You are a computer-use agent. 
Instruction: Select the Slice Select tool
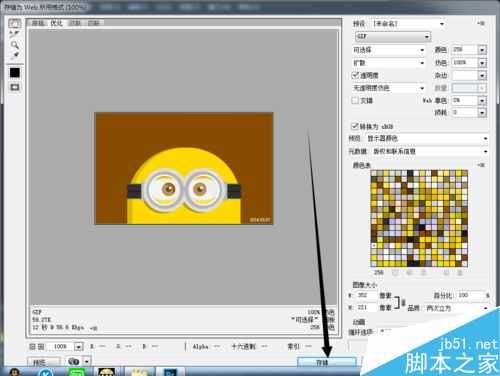coord(14,33)
